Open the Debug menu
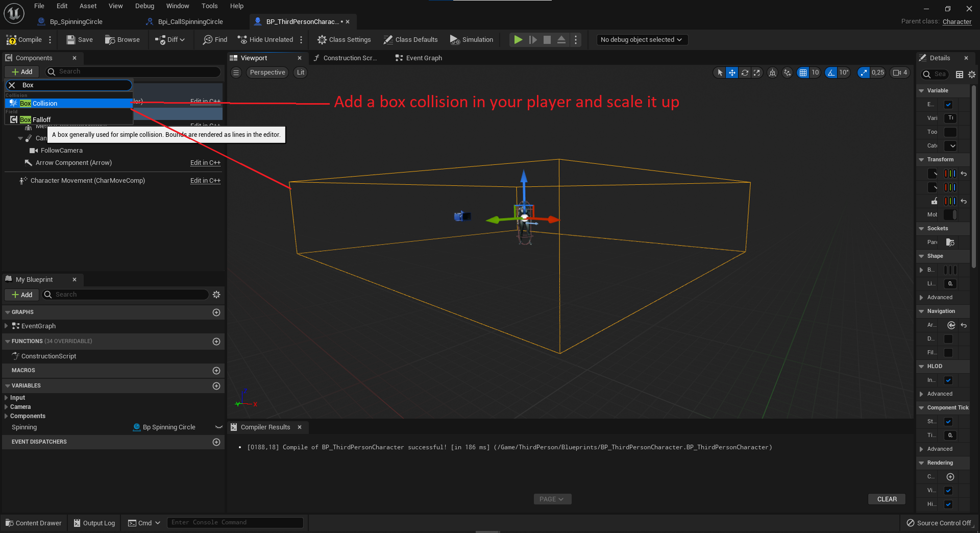Image resolution: width=980 pixels, height=533 pixels. point(144,6)
